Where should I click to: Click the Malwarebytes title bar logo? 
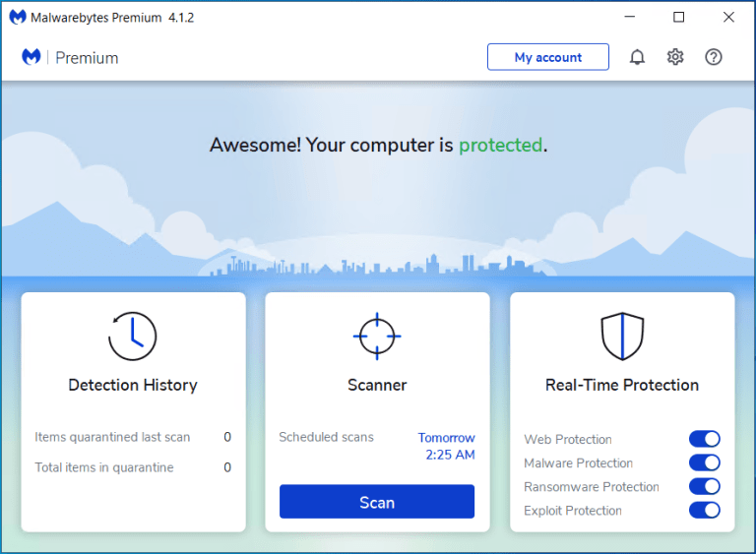pos(18,18)
